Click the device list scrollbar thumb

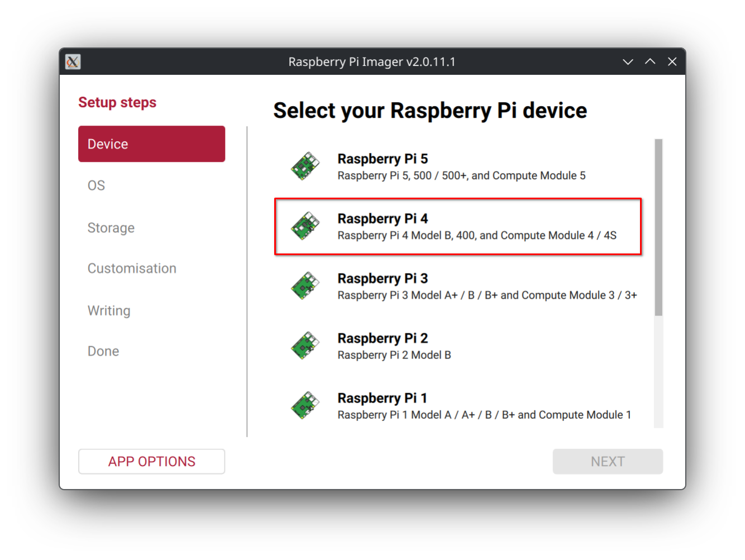coord(658,227)
